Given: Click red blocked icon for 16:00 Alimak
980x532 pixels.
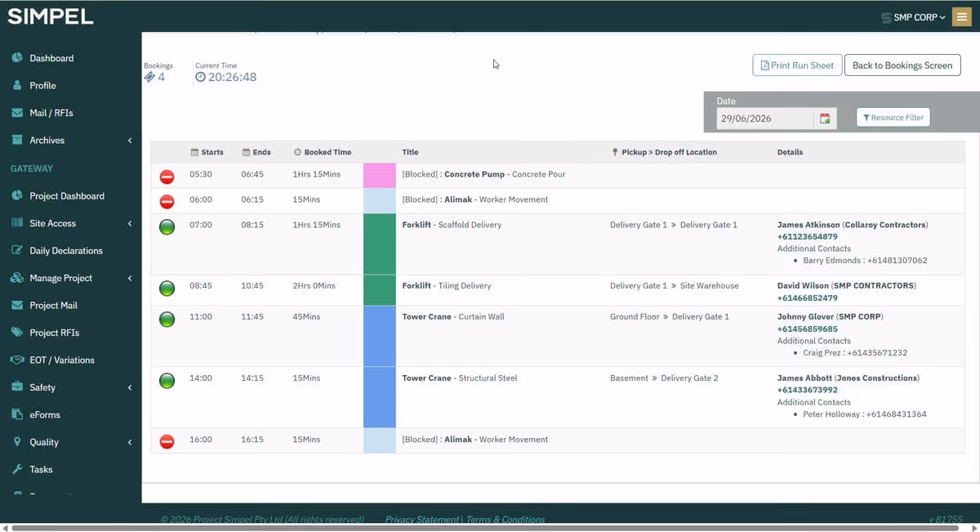Looking at the screenshot, I should [x=167, y=441].
